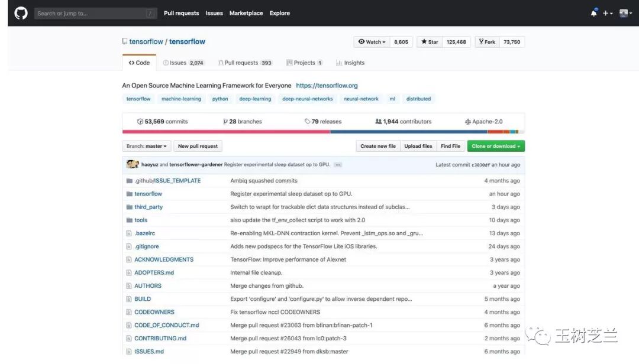
Task: Open the tensorflow folder
Action: point(148,194)
